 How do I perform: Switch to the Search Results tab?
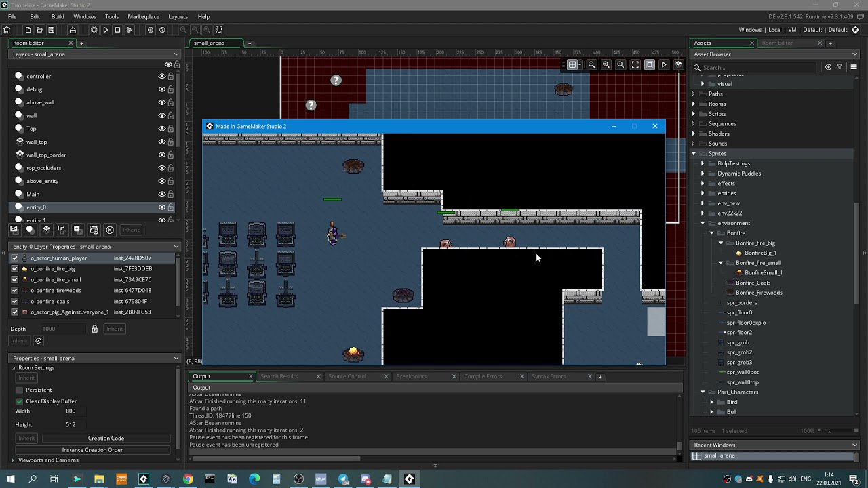click(x=279, y=376)
